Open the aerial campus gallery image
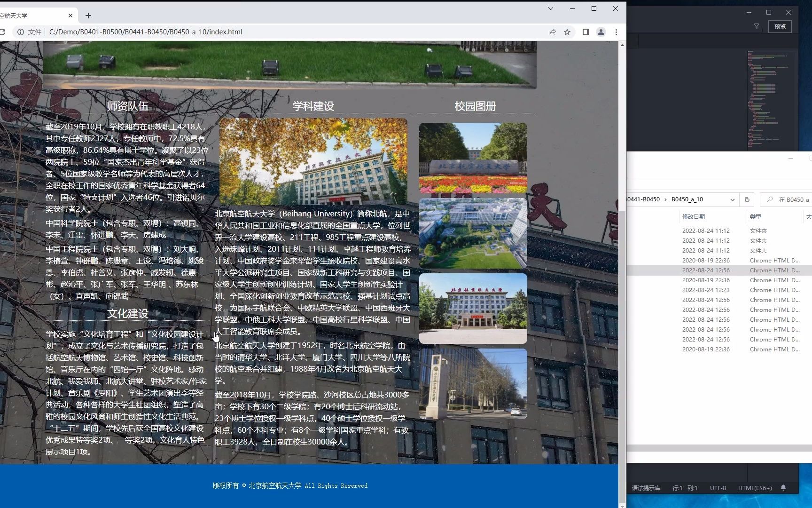 [x=473, y=233]
